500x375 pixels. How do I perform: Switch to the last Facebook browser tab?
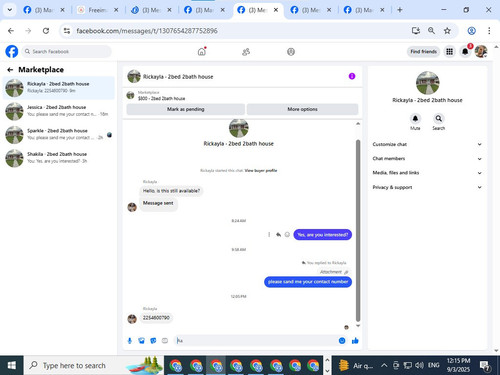(x=364, y=10)
